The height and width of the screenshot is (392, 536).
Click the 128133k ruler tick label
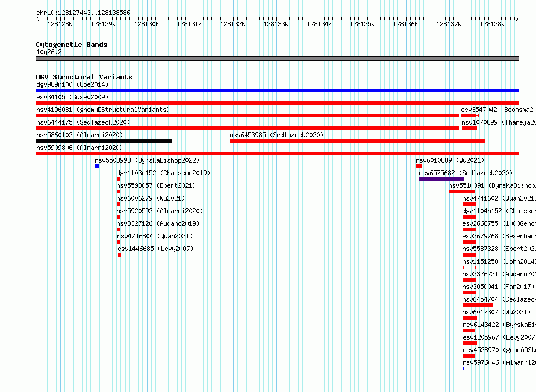pos(276,24)
